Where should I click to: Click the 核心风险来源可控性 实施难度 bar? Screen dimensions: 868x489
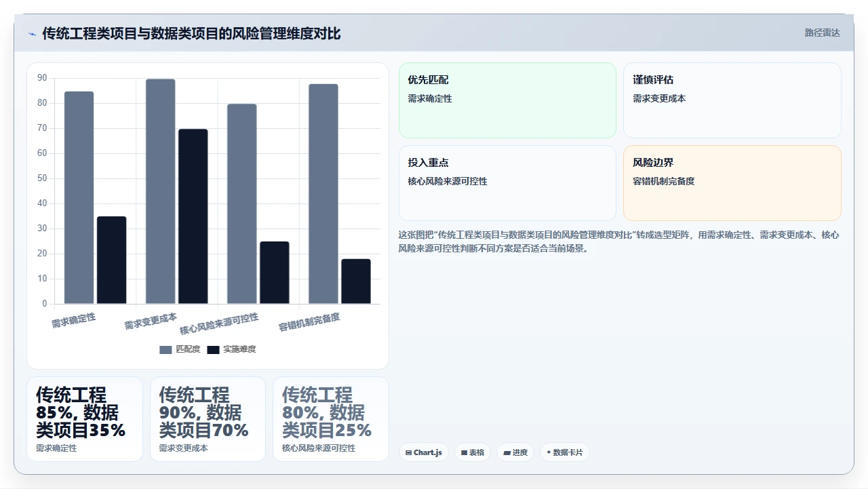click(x=275, y=273)
